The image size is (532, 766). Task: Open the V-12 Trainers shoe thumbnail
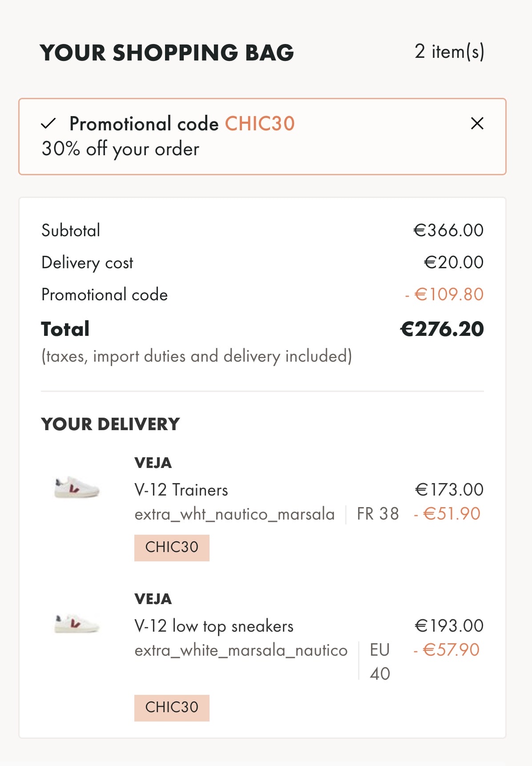pos(77,487)
